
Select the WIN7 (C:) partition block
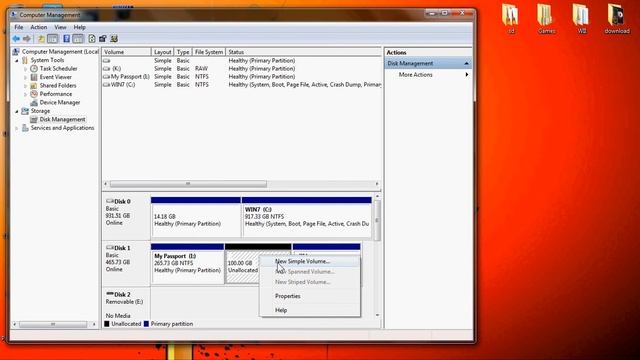pyautogui.click(x=307, y=217)
